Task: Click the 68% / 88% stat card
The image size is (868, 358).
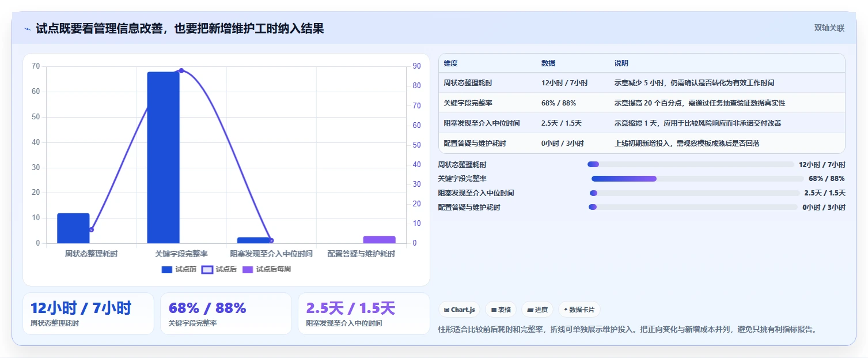Action: coord(226,314)
